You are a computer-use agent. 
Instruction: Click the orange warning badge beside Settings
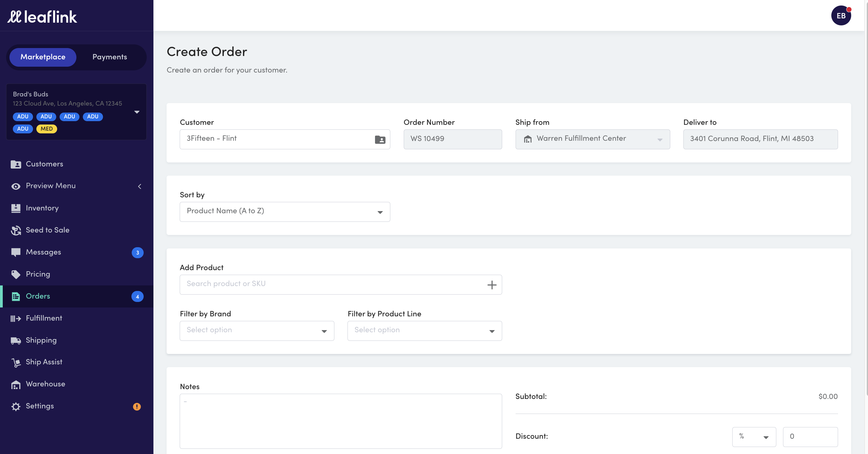(x=137, y=407)
